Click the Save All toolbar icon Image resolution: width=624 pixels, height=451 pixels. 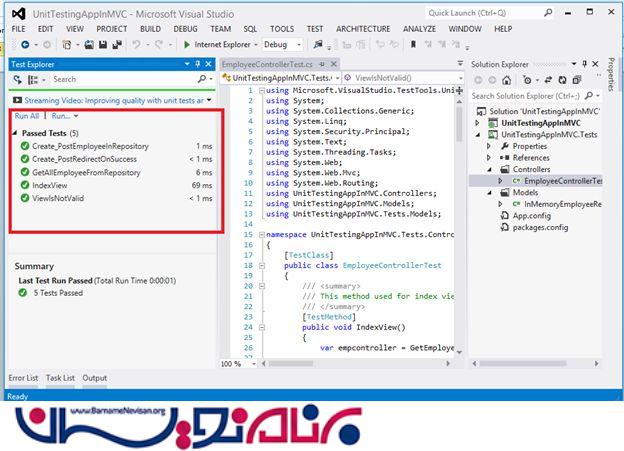tap(117, 45)
